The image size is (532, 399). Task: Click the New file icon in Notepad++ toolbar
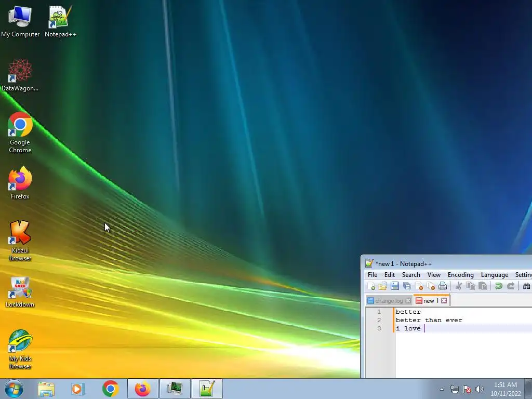371,286
